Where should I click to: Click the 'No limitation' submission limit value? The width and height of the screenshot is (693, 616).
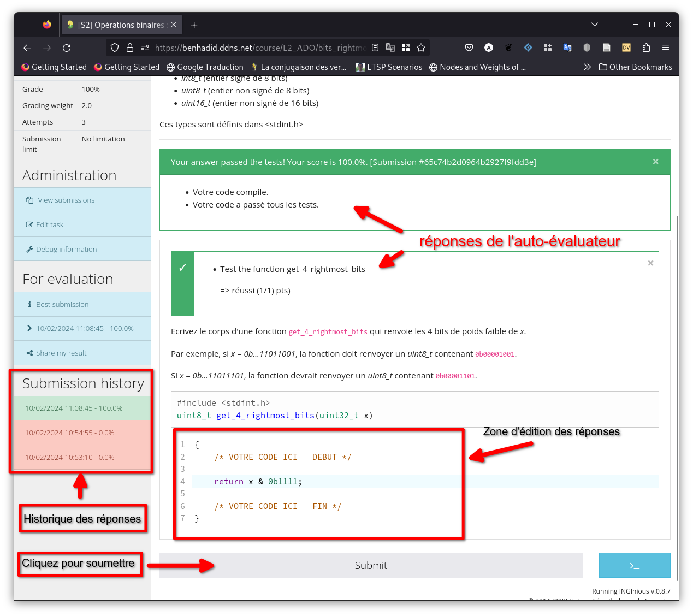tap(103, 139)
